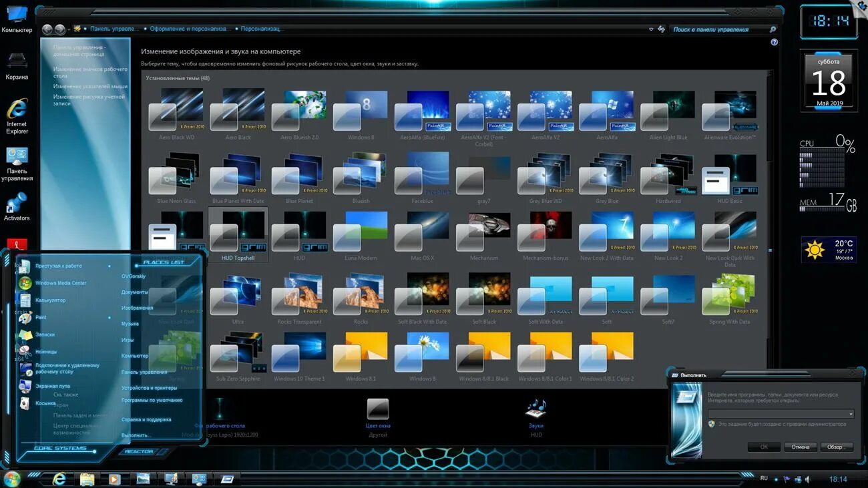
Task: Launch the media player from the taskbar
Action: tap(114, 479)
